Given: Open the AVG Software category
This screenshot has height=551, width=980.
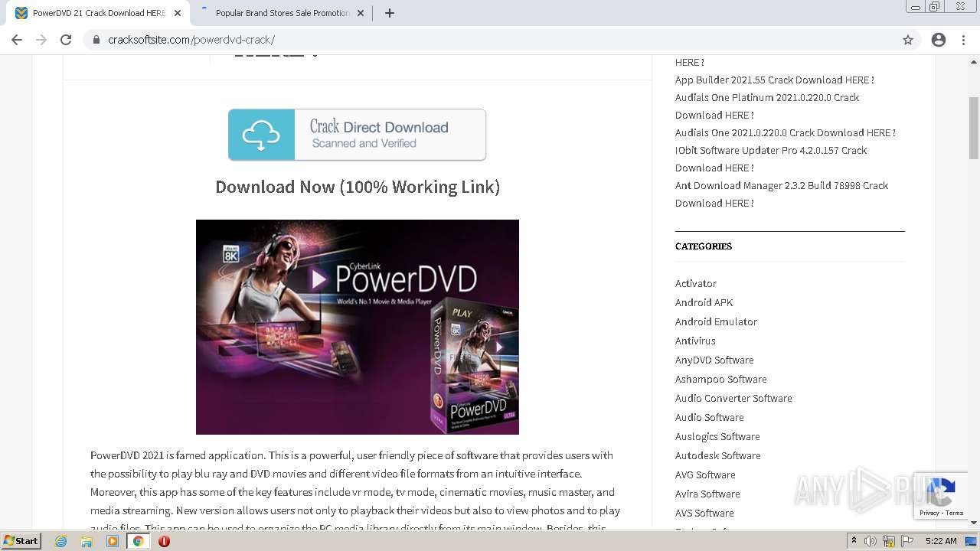Looking at the screenshot, I should 705,474.
